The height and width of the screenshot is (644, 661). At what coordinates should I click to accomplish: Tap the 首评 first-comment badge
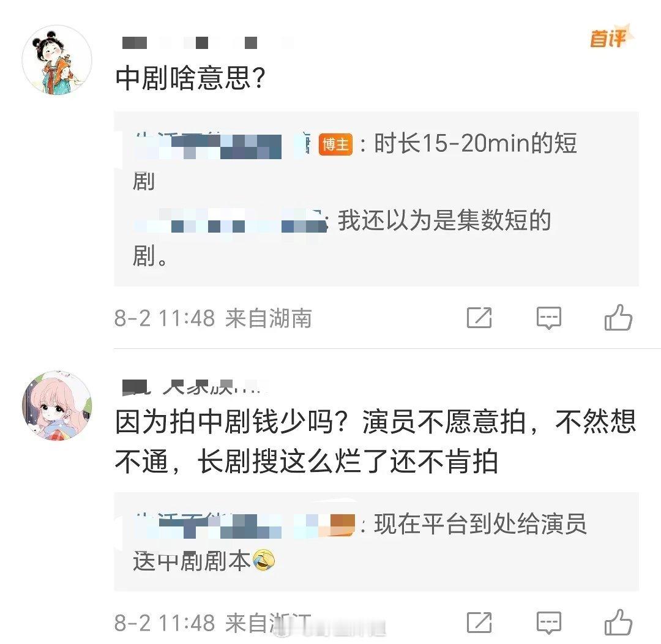[x=611, y=37]
